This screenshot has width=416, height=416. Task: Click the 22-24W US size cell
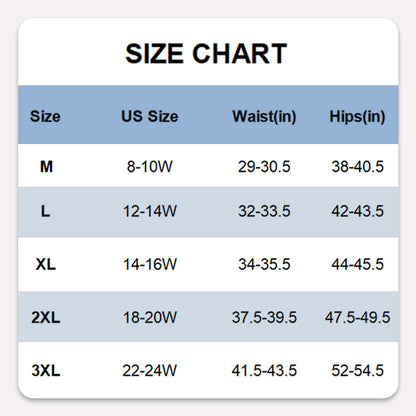click(x=150, y=370)
